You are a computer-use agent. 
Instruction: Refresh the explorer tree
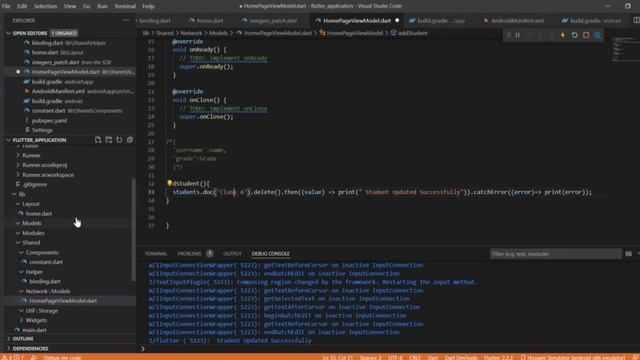(119, 140)
